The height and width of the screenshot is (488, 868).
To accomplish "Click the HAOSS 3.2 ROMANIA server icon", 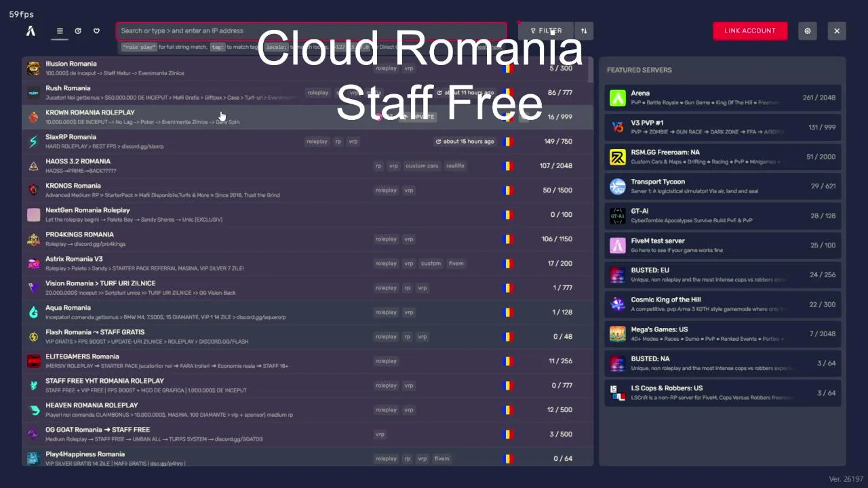I will (33, 165).
